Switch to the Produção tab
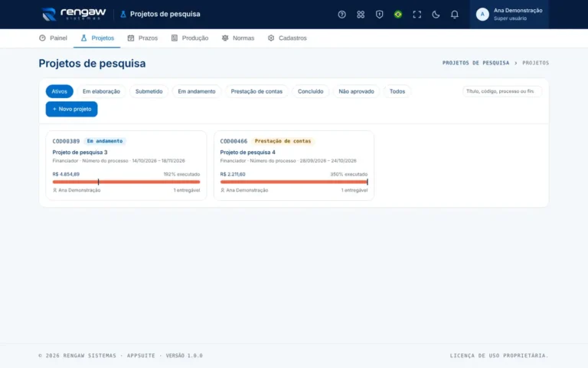Viewport: 588px width, 368px height. pyautogui.click(x=189, y=38)
